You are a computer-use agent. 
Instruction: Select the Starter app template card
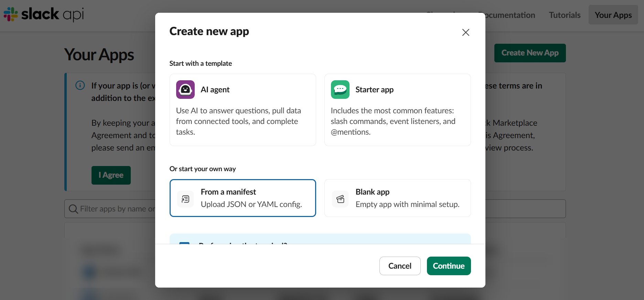(398, 110)
